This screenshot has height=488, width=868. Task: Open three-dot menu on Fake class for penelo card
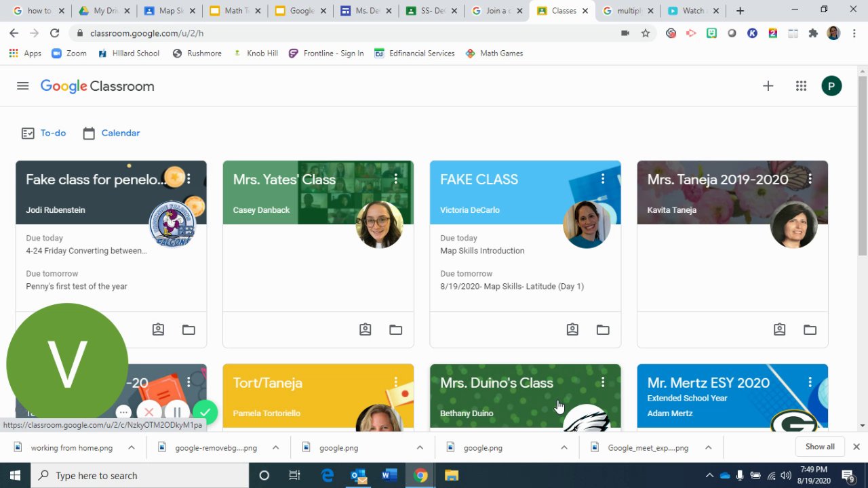[x=189, y=179]
